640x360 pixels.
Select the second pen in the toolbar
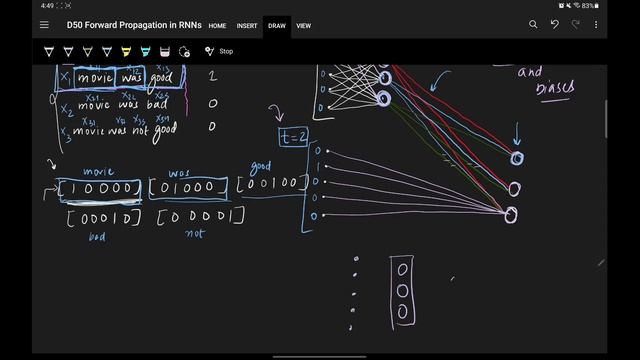tap(68, 51)
